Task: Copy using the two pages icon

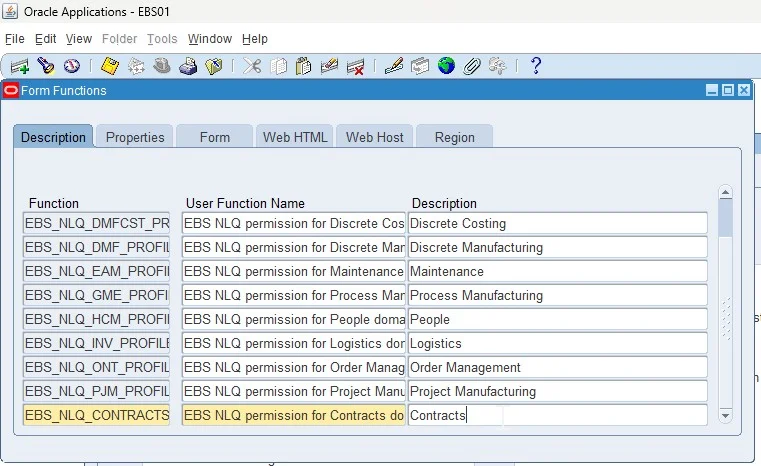Action: pos(278,66)
